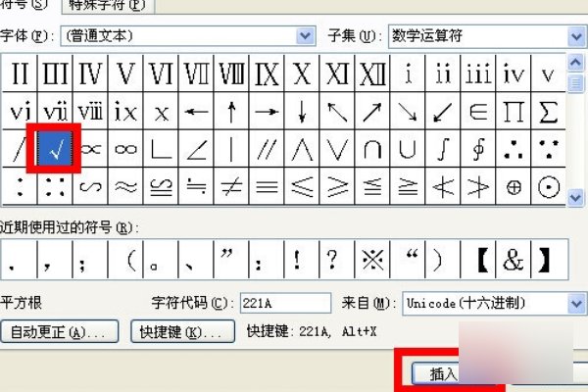Choose the recently used 【 bracket

point(478,259)
